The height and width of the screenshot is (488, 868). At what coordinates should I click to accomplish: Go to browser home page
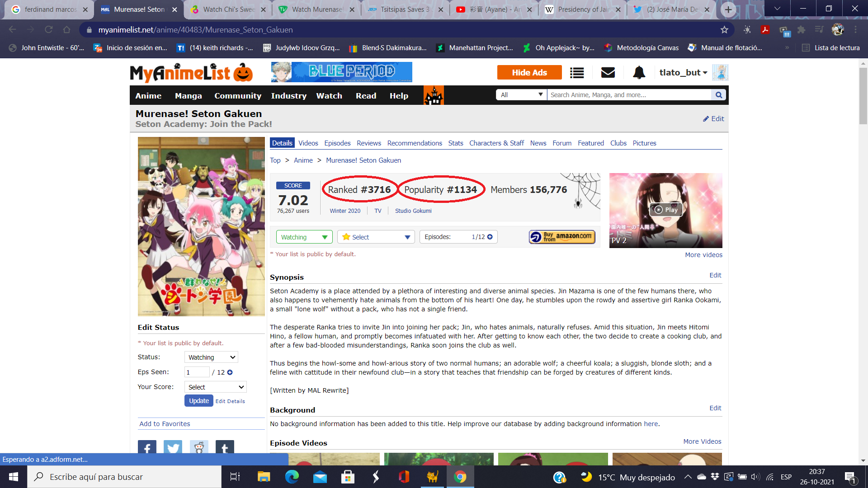[67, 30]
